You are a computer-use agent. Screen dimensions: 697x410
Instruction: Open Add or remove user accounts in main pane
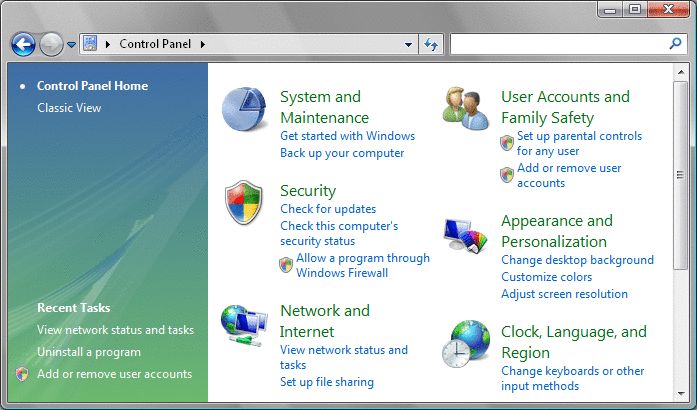pos(569,176)
